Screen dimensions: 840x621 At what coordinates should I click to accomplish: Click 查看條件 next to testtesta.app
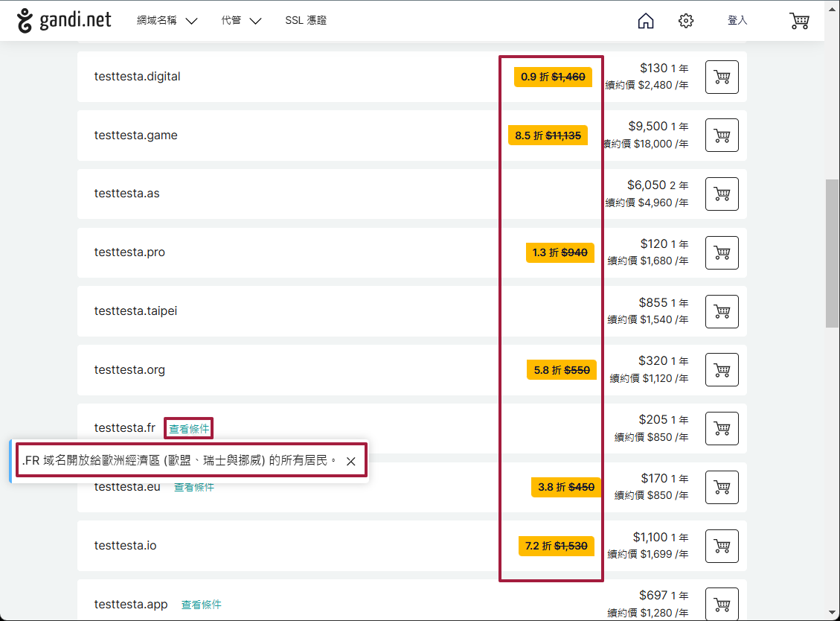click(202, 605)
